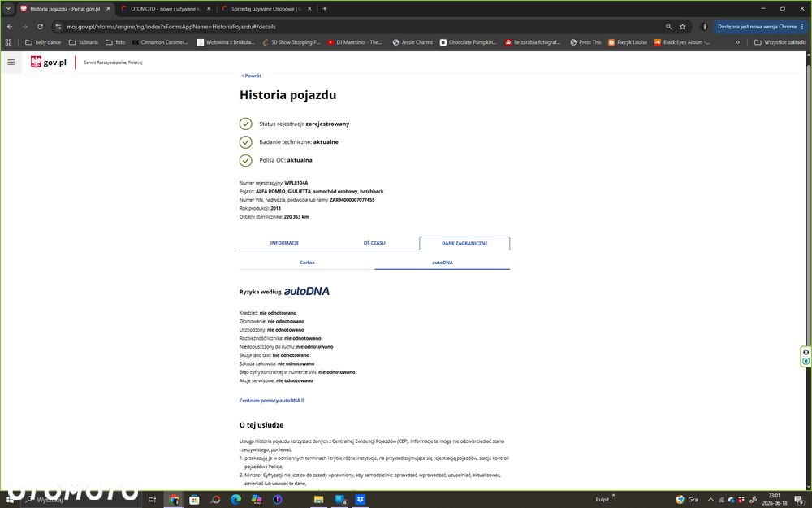Open the belly dance bookmark folder
Image resolution: width=812 pixels, height=508 pixels.
(43, 42)
